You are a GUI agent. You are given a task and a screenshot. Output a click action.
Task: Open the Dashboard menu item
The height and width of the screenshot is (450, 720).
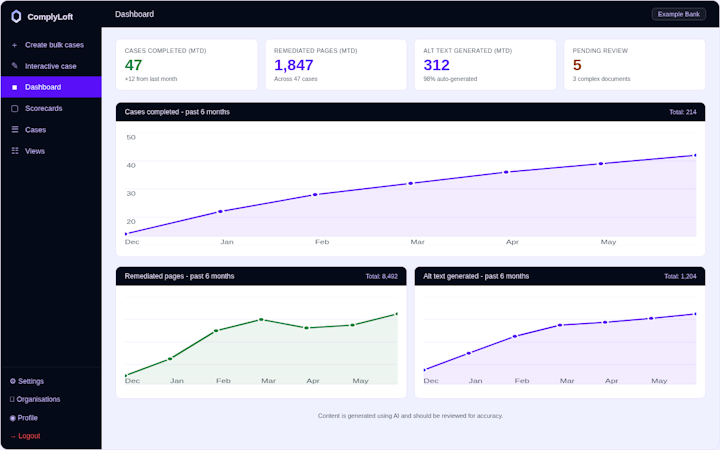pyautogui.click(x=51, y=87)
